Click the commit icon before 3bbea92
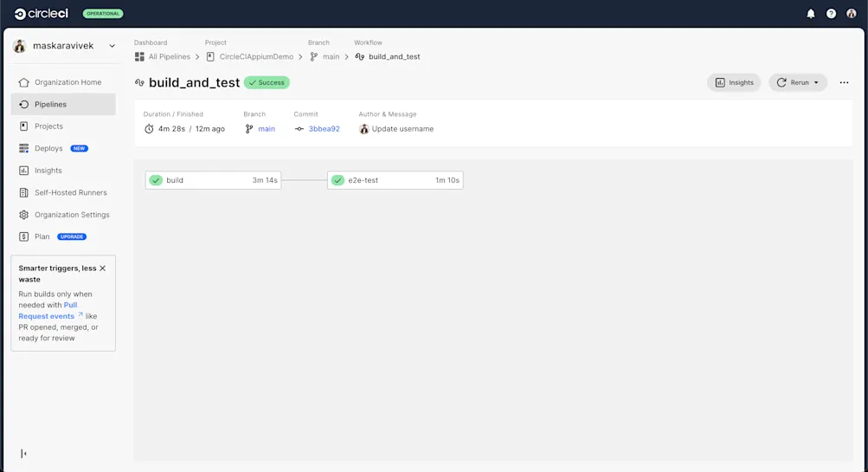 pyautogui.click(x=299, y=128)
